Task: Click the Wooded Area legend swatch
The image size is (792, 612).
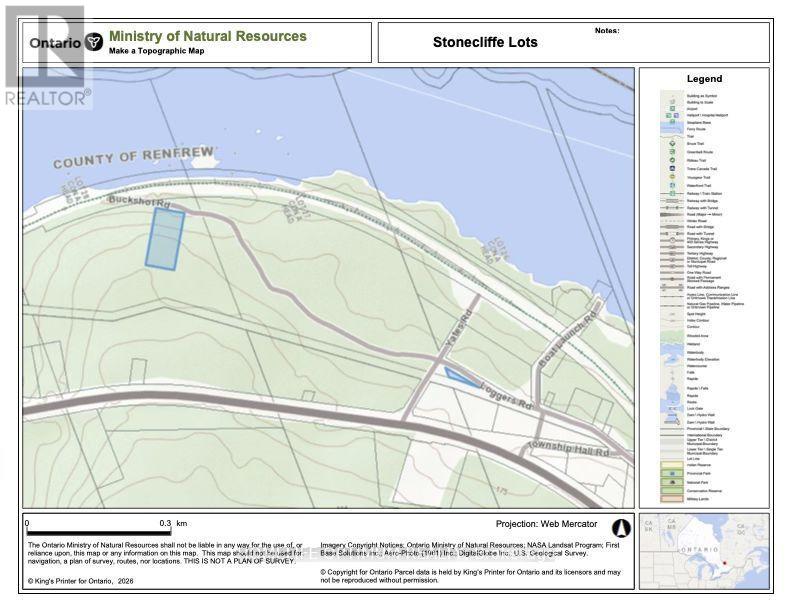Action: (672, 336)
